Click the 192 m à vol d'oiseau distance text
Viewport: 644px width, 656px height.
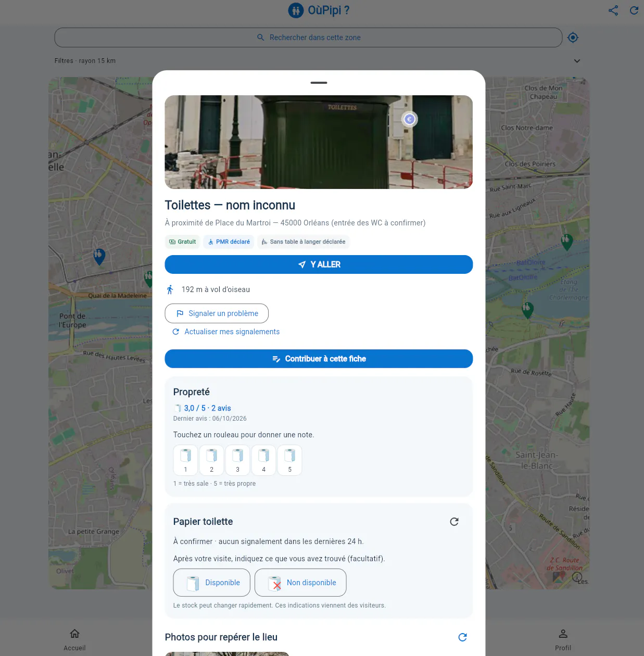tap(216, 289)
